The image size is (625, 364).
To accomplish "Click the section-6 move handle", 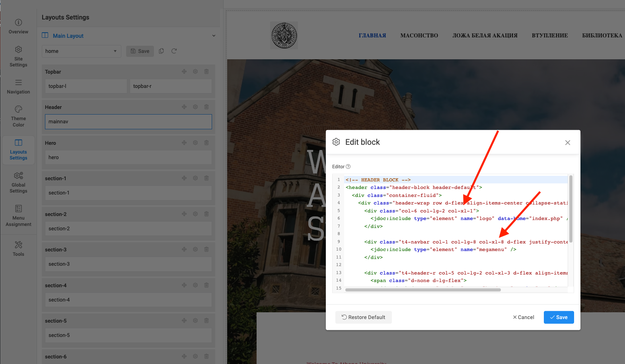I will point(184,356).
